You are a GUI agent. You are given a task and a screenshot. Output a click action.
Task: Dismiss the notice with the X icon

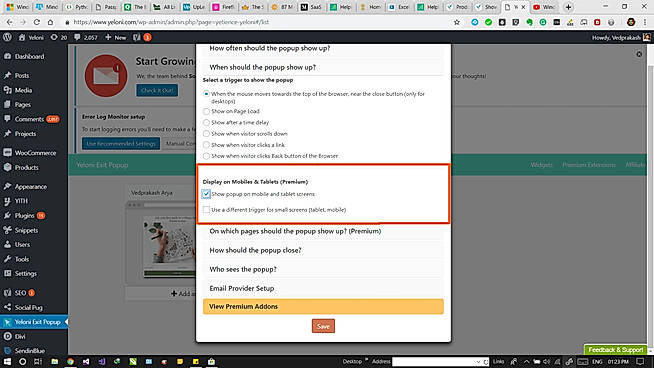coord(639,54)
